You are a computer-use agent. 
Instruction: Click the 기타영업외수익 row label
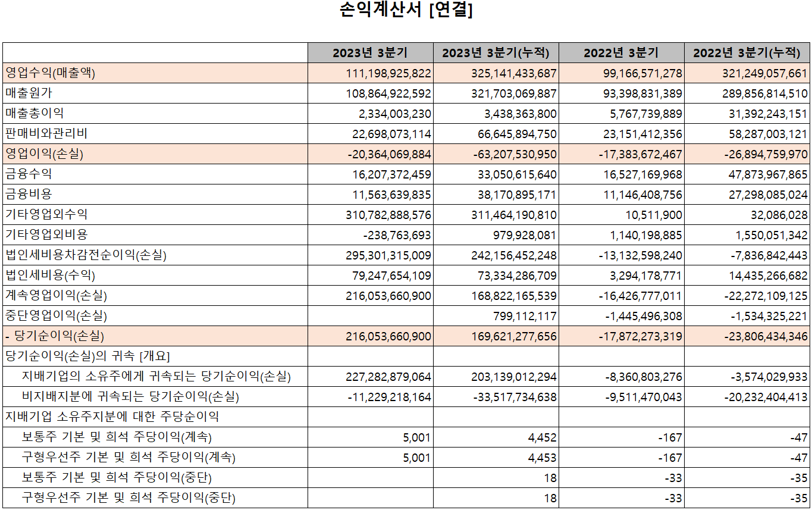coord(46,215)
